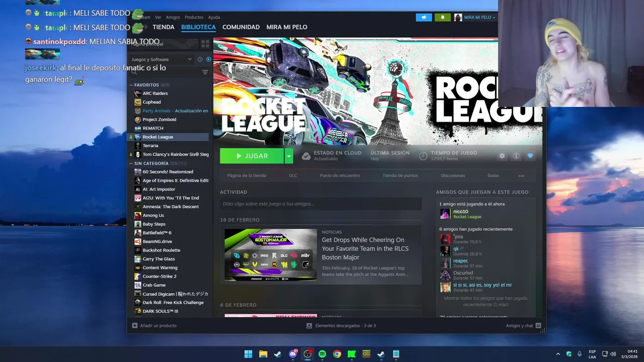Open Amigos y chat
This screenshot has width=644, height=362.
tap(523, 326)
